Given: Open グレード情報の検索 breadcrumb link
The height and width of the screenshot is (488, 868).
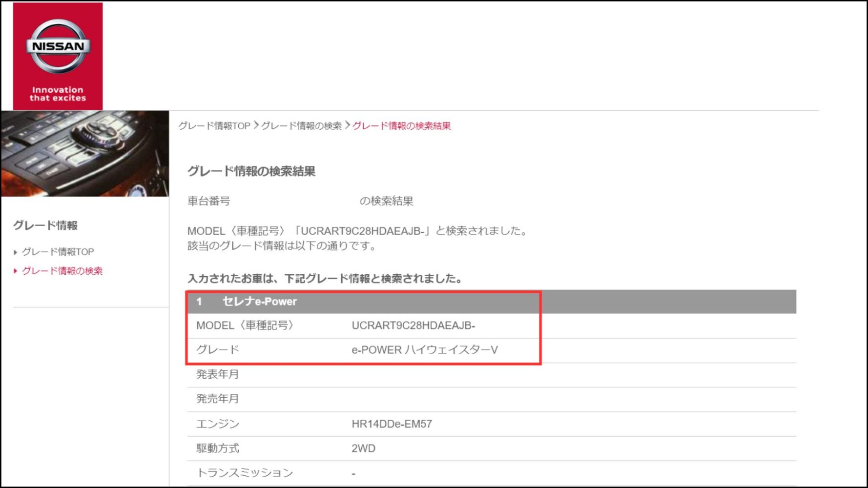Looking at the screenshot, I should coord(301,126).
